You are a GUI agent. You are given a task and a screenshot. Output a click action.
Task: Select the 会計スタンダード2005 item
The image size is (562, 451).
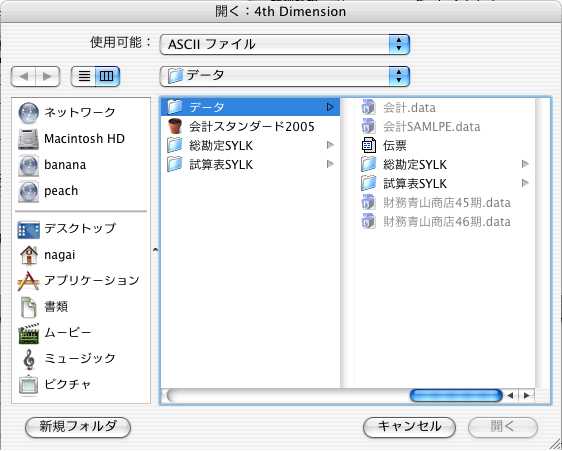(250, 127)
